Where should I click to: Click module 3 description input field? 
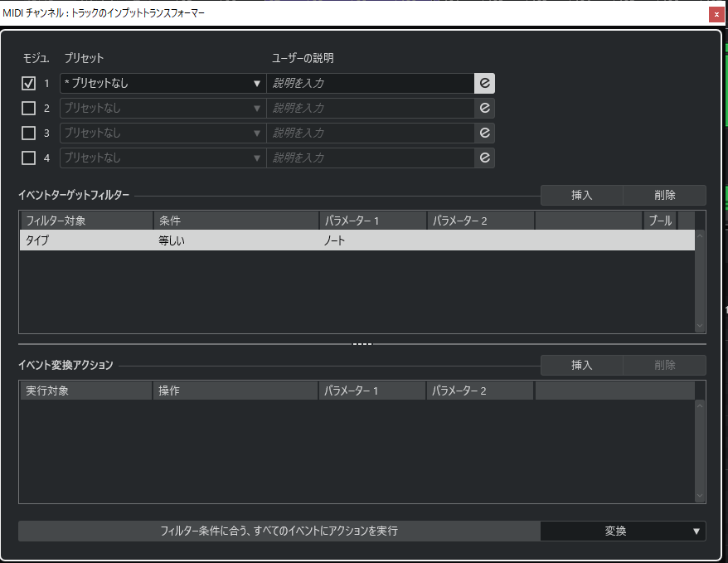(x=370, y=133)
